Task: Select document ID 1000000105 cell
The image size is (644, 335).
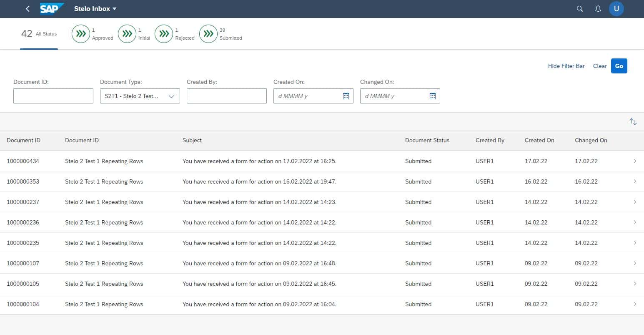Action: (x=23, y=284)
